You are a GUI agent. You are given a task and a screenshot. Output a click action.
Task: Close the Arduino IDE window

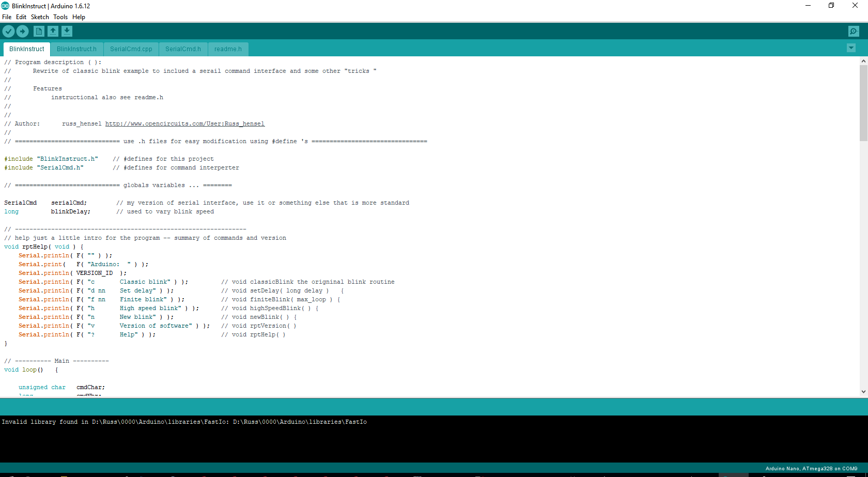(855, 6)
